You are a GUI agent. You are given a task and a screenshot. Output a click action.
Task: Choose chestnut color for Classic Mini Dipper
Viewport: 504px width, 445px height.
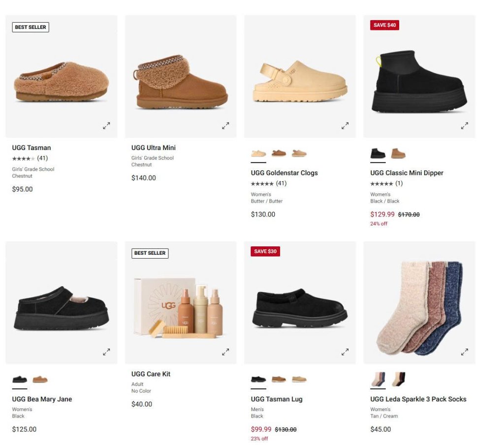(398, 153)
